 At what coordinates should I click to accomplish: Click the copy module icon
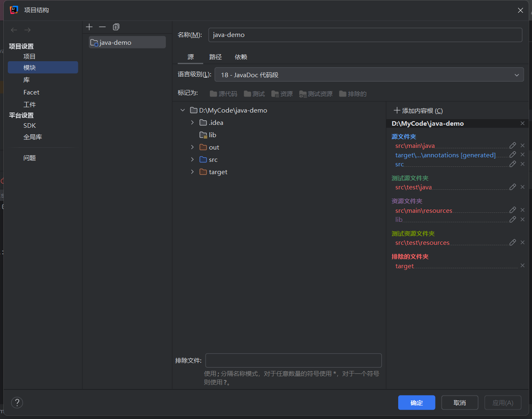pos(116,27)
